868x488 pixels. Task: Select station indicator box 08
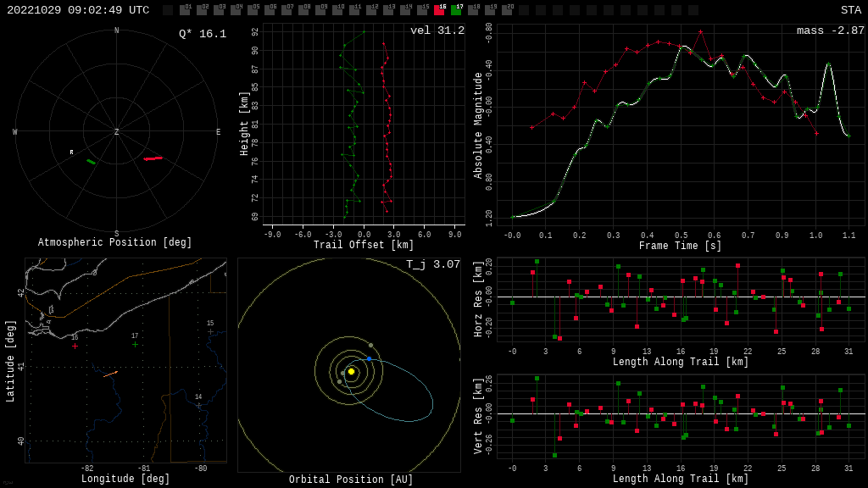coord(303,9)
